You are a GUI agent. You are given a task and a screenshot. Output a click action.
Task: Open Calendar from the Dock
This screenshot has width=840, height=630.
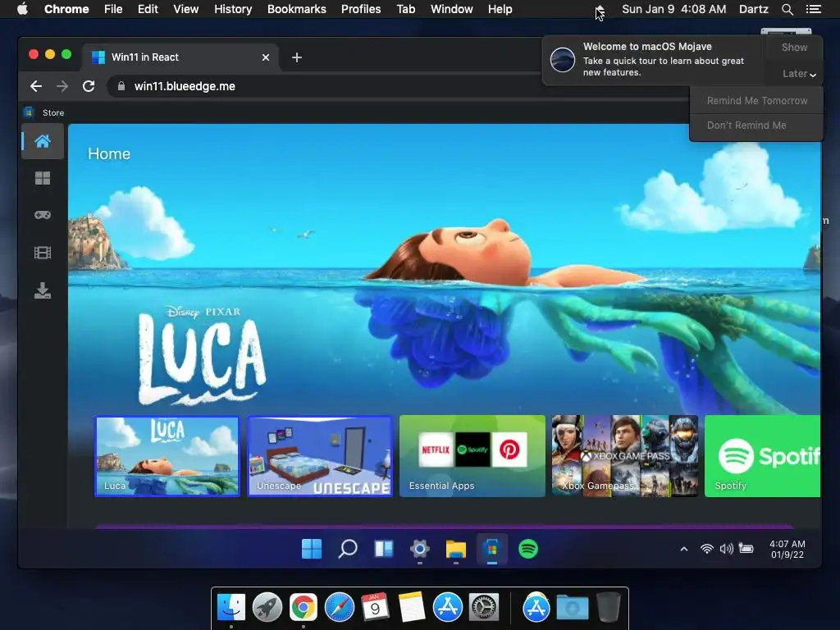tap(376, 608)
